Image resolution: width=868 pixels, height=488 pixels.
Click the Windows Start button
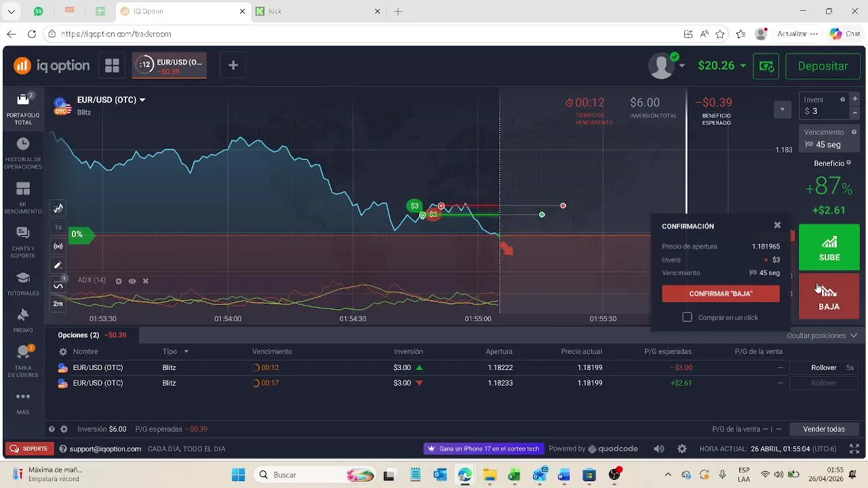pyautogui.click(x=238, y=475)
